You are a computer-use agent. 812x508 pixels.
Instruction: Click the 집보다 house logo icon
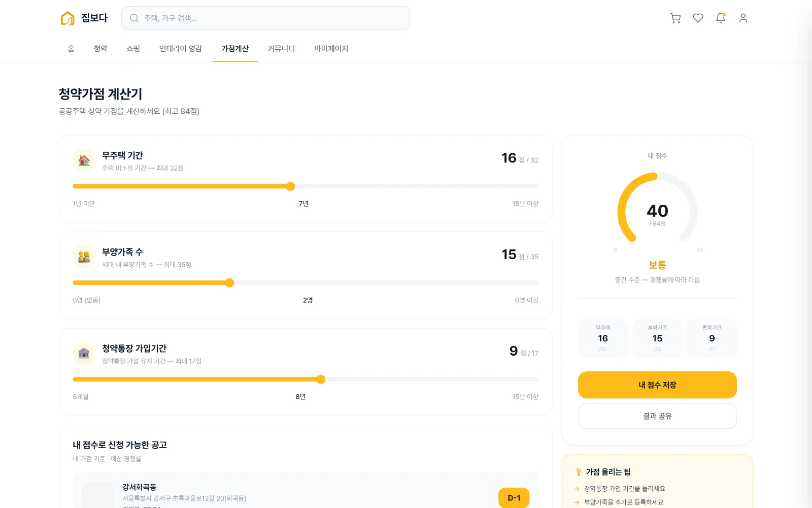(67, 18)
